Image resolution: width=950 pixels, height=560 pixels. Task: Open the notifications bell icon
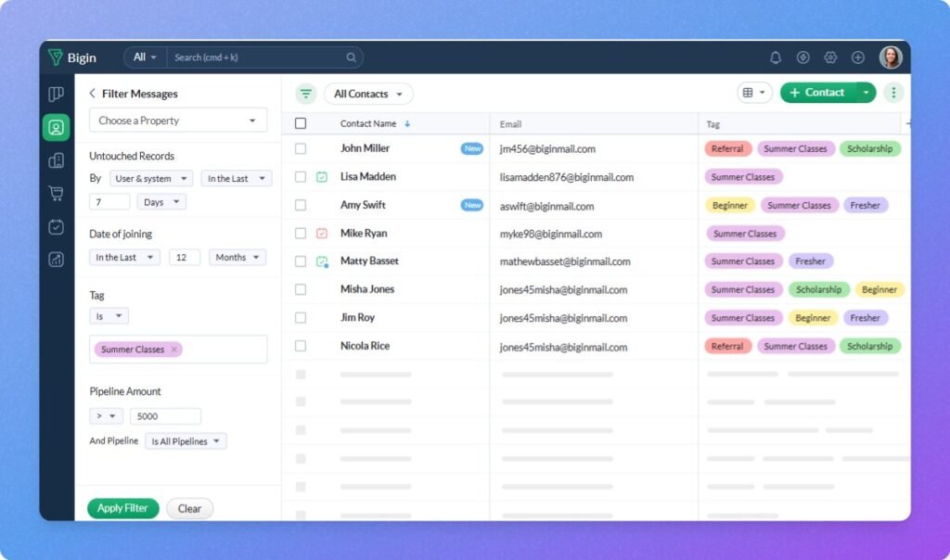(x=775, y=57)
